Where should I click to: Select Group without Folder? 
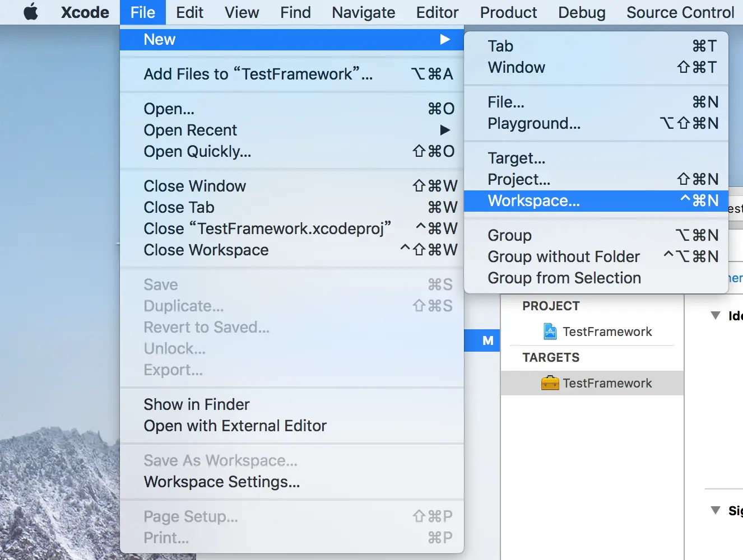point(596,256)
